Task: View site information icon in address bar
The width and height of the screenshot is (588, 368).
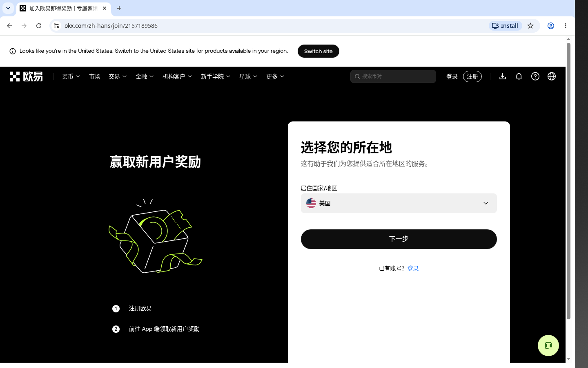Action: (x=56, y=26)
